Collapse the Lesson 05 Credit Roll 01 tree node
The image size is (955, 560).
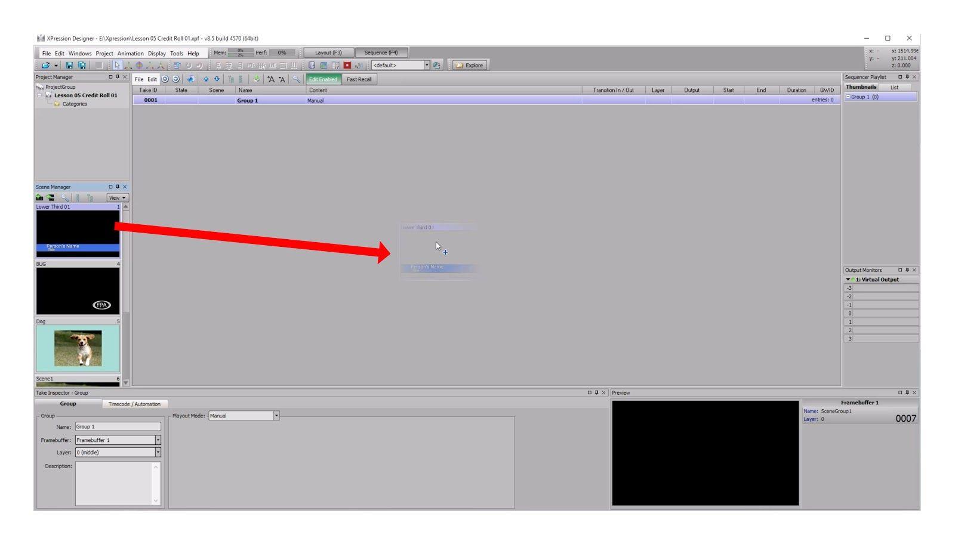pos(39,95)
